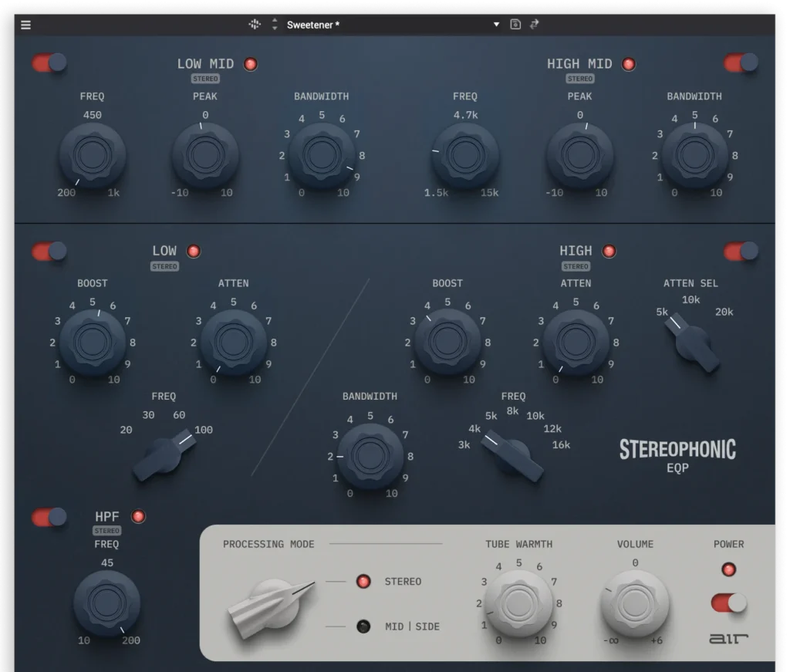Click the 4.7k High Mid frequency value
This screenshot has height=672, width=790.
click(465, 116)
